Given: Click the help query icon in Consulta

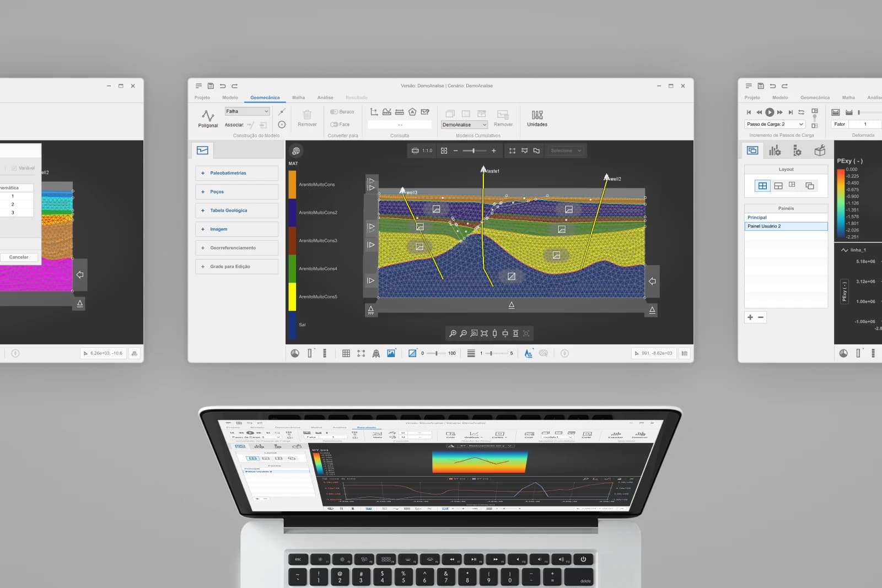Looking at the screenshot, I should [425, 112].
